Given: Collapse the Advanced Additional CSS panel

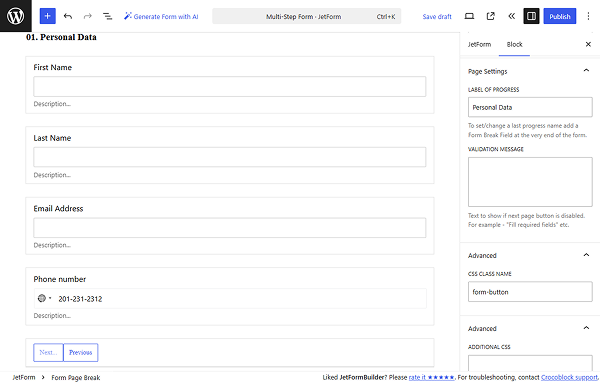Looking at the screenshot, I should (x=530, y=328).
